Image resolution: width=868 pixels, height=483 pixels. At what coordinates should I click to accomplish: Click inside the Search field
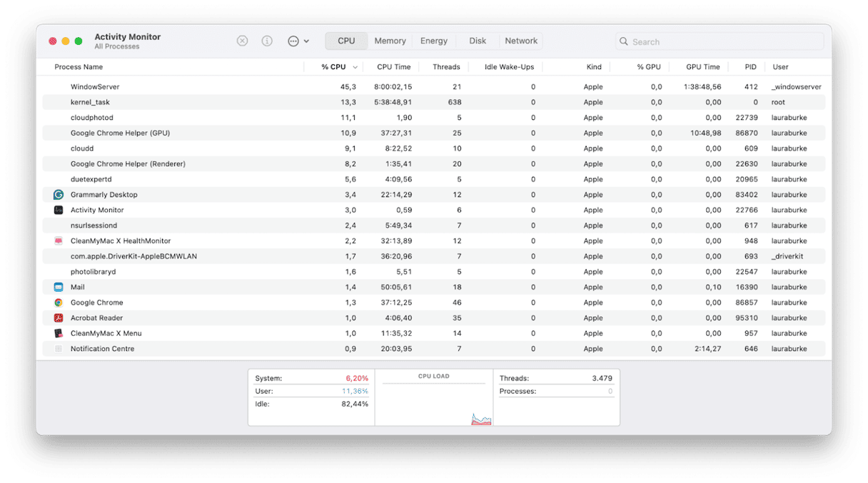tap(718, 41)
